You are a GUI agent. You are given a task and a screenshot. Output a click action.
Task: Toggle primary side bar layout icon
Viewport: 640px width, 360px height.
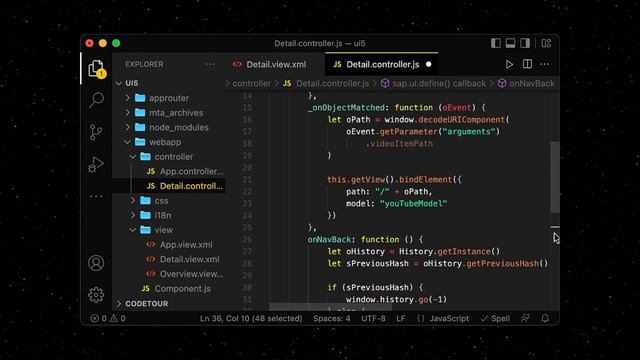coord(496,43)
